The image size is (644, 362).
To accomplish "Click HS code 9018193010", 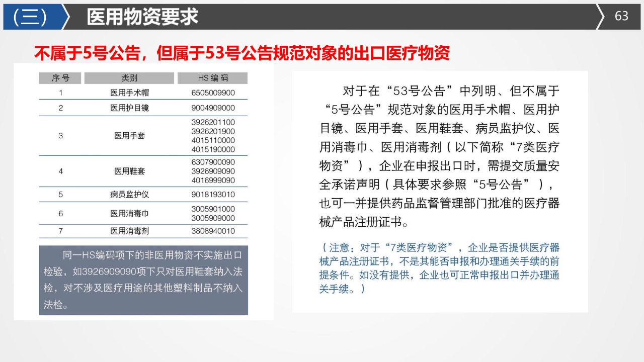I will coord(213,195).
